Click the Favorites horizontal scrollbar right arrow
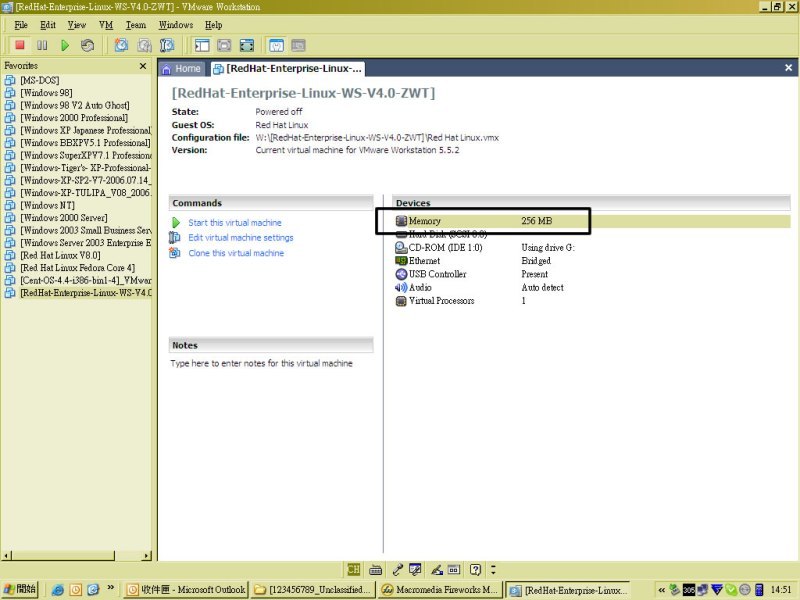The height and width of the screenshot is (600, 800). pyautogui.click(x=147, y=556)
